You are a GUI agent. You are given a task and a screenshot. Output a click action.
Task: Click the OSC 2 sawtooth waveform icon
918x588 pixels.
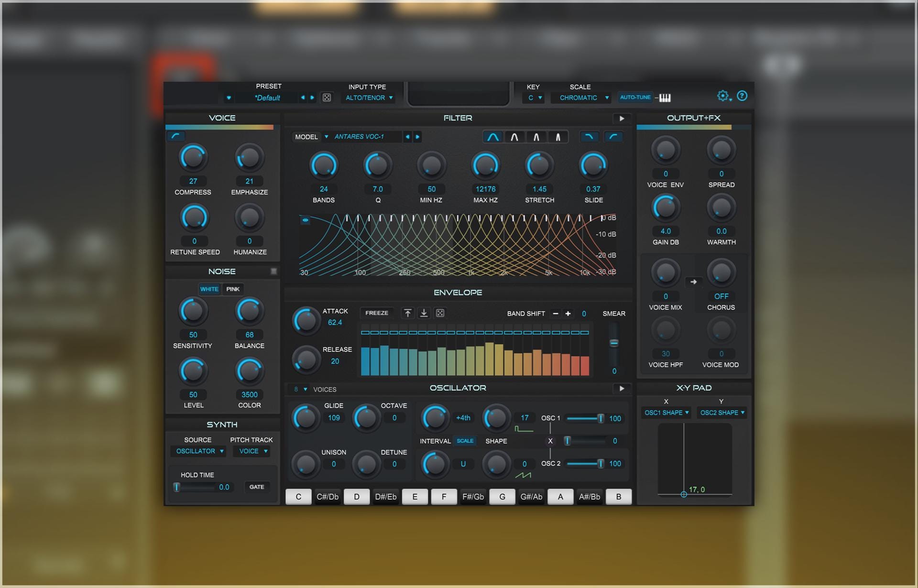point(523,475)
